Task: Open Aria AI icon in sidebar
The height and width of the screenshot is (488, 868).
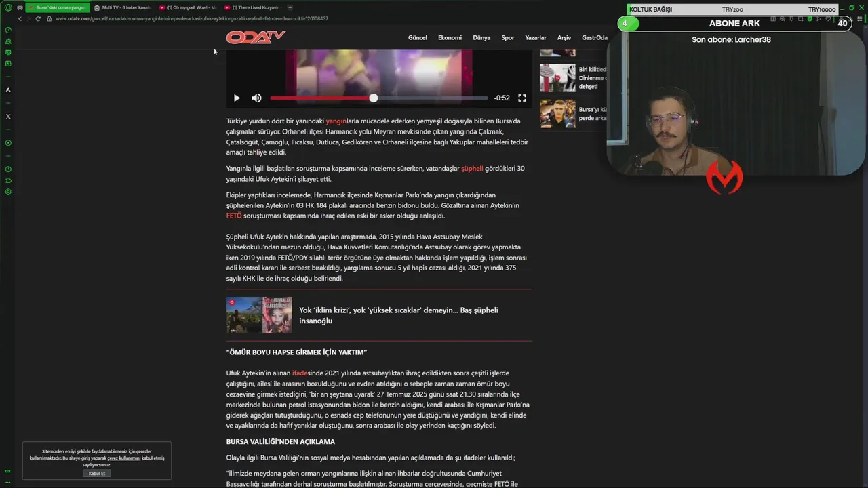Action: point(8,90)
